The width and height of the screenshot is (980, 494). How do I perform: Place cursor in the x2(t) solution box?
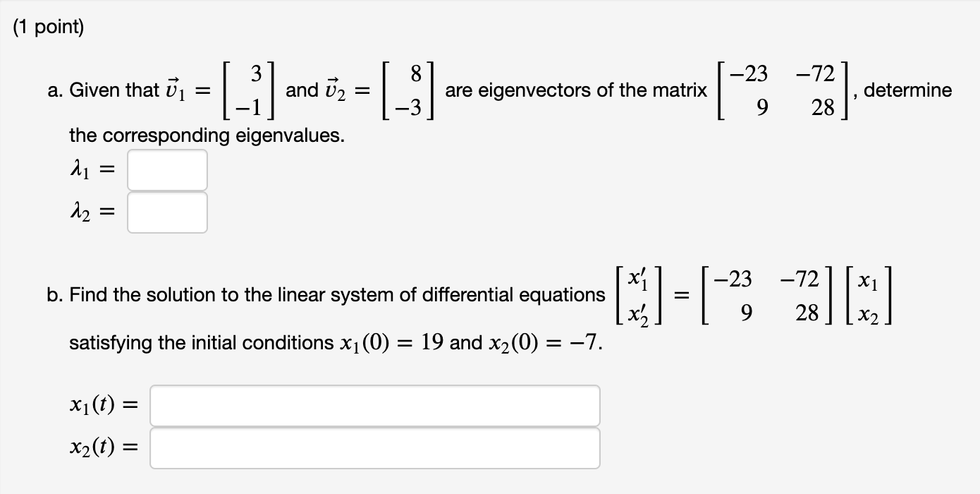tap(374, 447)
